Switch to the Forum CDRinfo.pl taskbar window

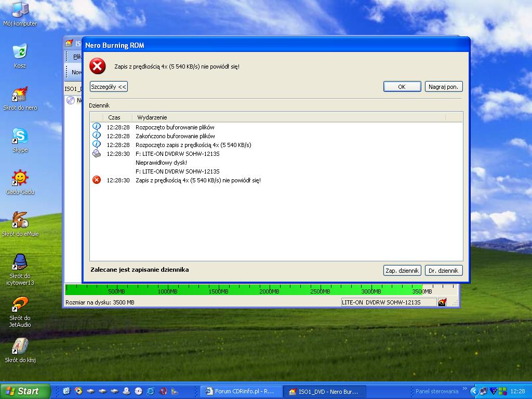(x=242, y=391)
